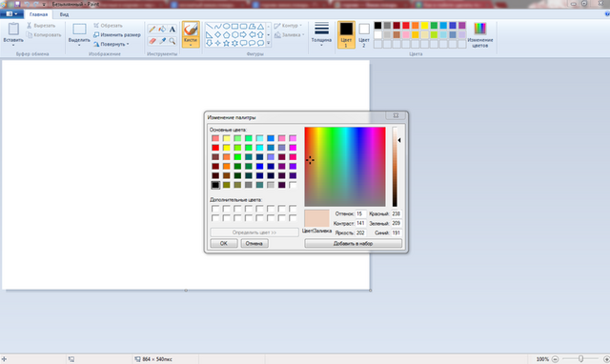Viewport: 610px width, 364px height.
Task: Click Отмена in the palette dialog
Action: [254, 243]
